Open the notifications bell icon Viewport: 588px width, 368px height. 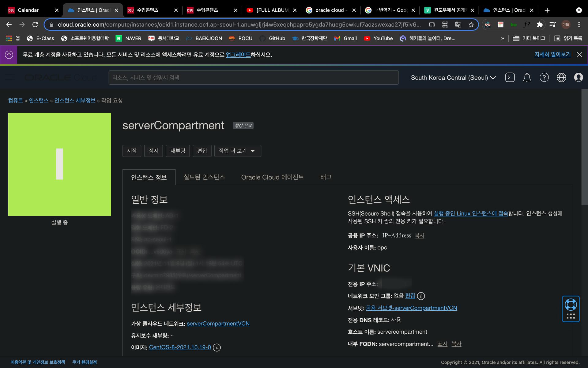(x=527, y=78)
